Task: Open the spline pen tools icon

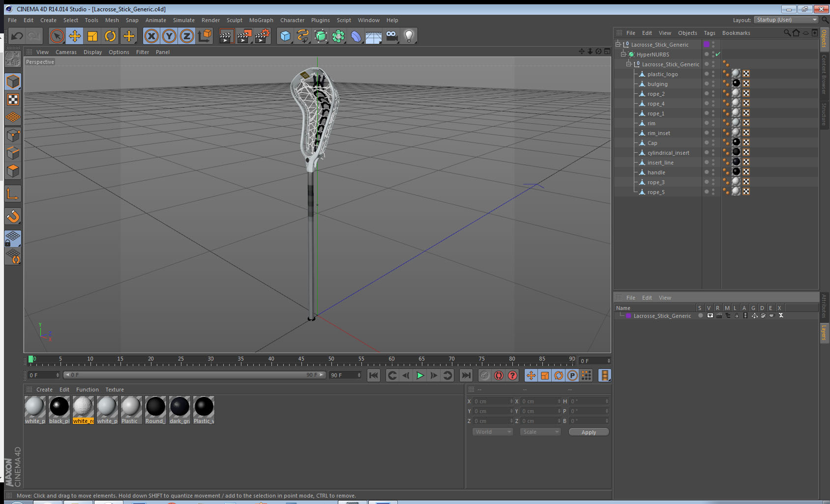Action: 303,36
